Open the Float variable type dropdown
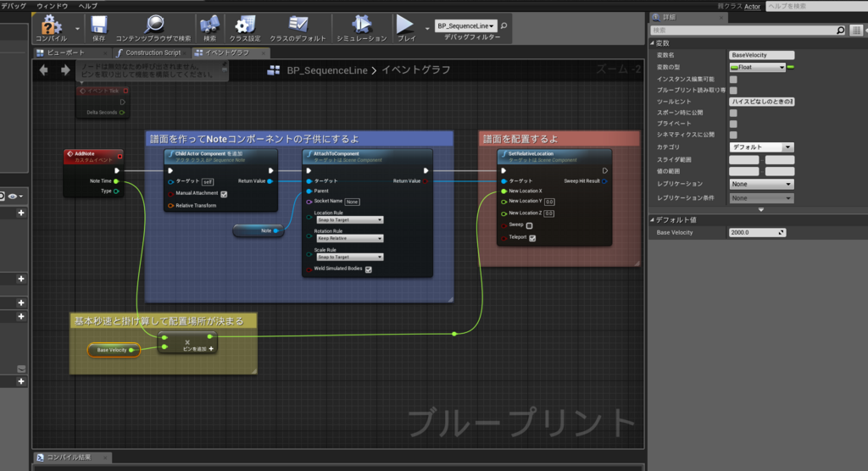This screenshot has width=868, height=471. (757, 67)
